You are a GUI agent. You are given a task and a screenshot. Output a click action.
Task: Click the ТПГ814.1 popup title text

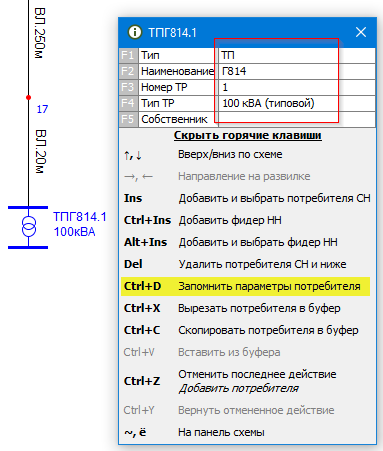tap(172, 33)
